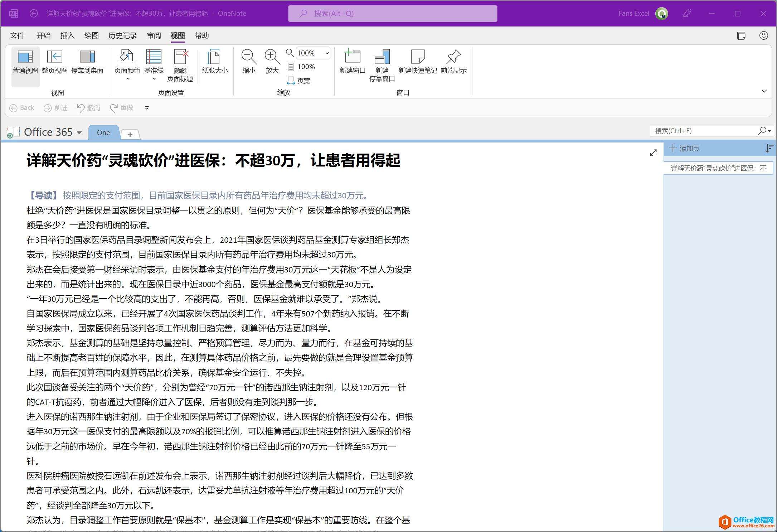Image resolution: width=777 pixels, height=532 pixels.
Task: Select the View (视图) tab
Action: click(x=178, y=35)
